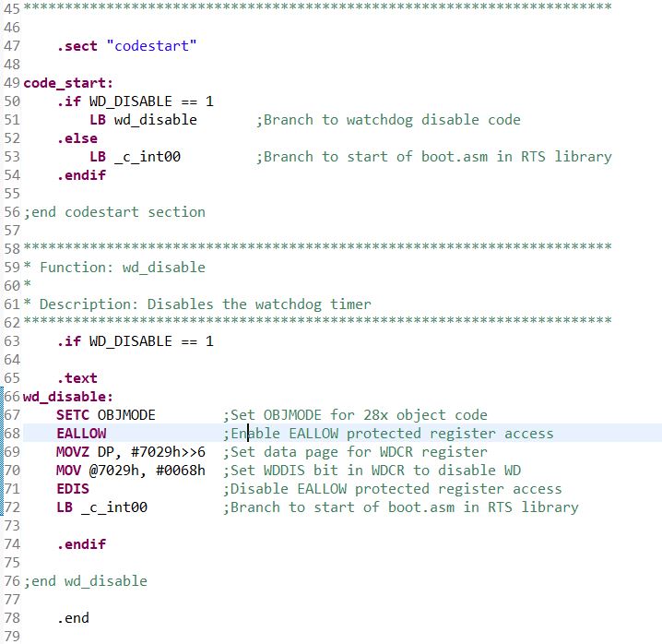Click comment 'Set OBJMODE for 28x object code'
This screenshot has width=662, height=644.
point(355,415)
